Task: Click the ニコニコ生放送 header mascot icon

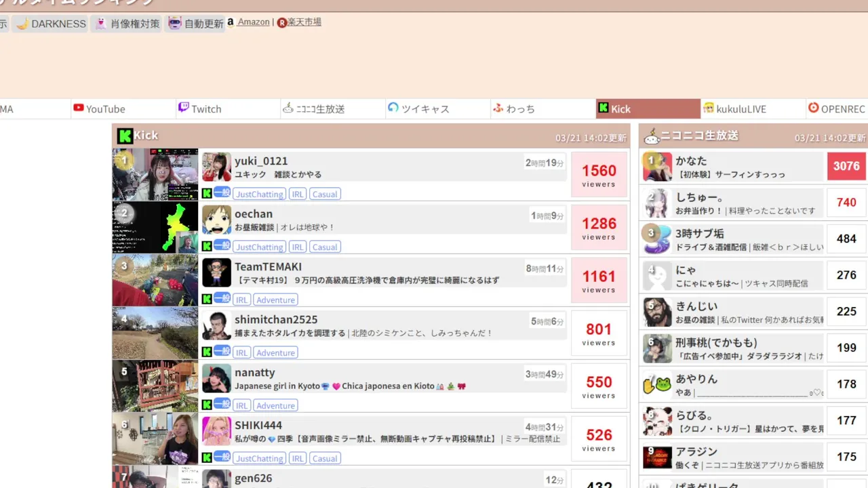Action: click(x=652, y=136)
